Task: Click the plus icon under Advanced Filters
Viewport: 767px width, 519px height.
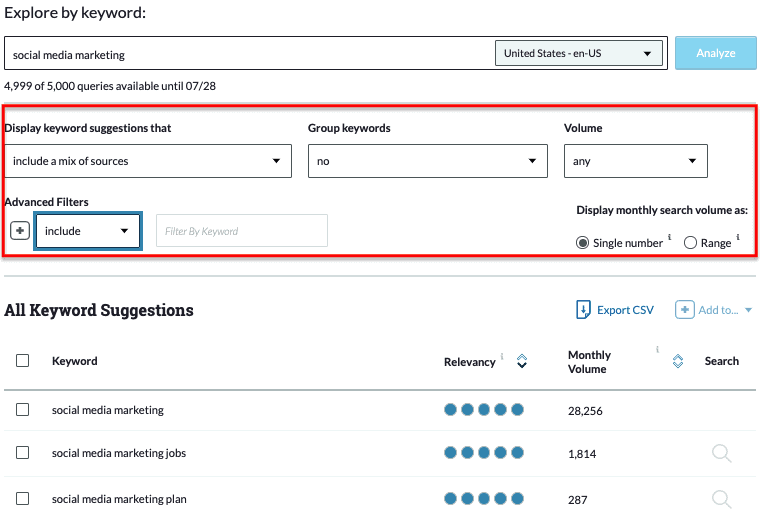Action: click(20, 231)
